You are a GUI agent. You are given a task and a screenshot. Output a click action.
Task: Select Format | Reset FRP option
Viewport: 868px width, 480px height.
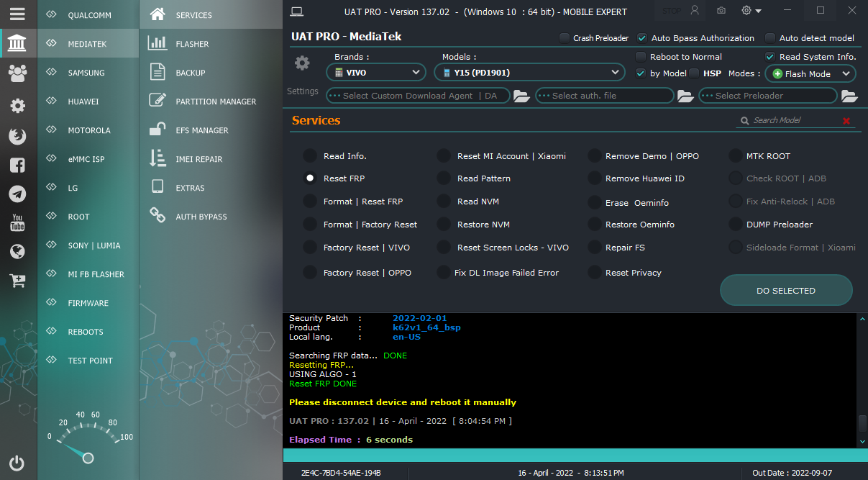coord(309,201)
